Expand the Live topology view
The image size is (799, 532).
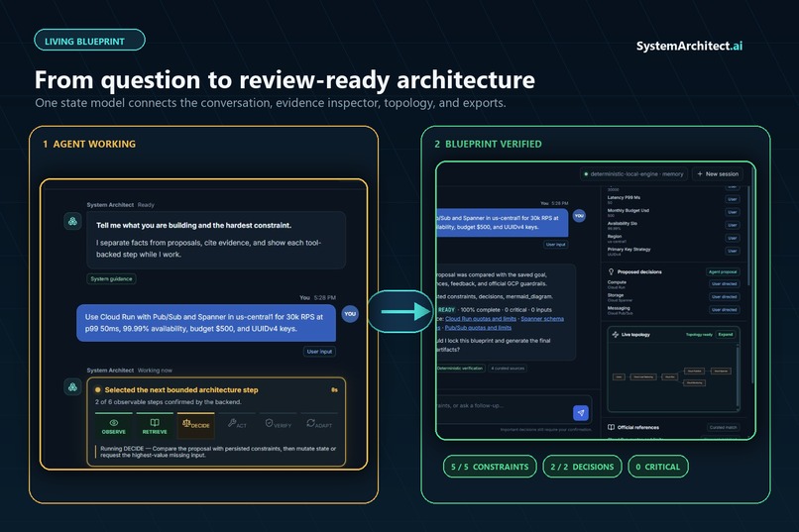[x=726, y=335]
